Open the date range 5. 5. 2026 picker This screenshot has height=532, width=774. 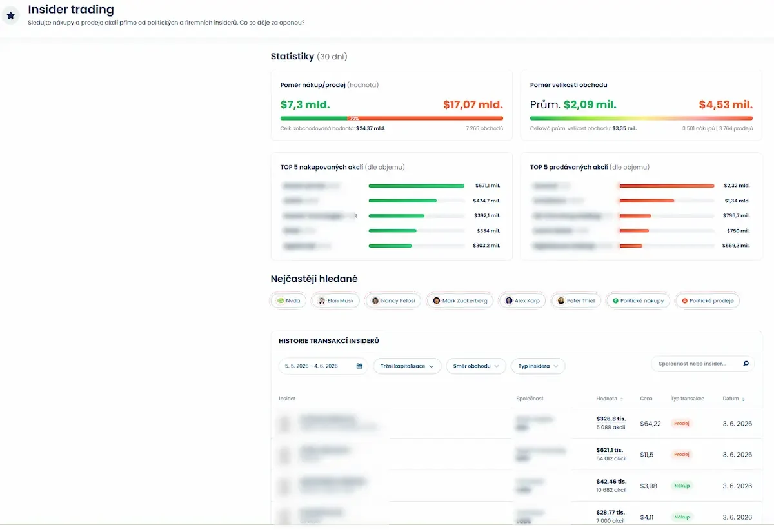(x=323, y=366)
